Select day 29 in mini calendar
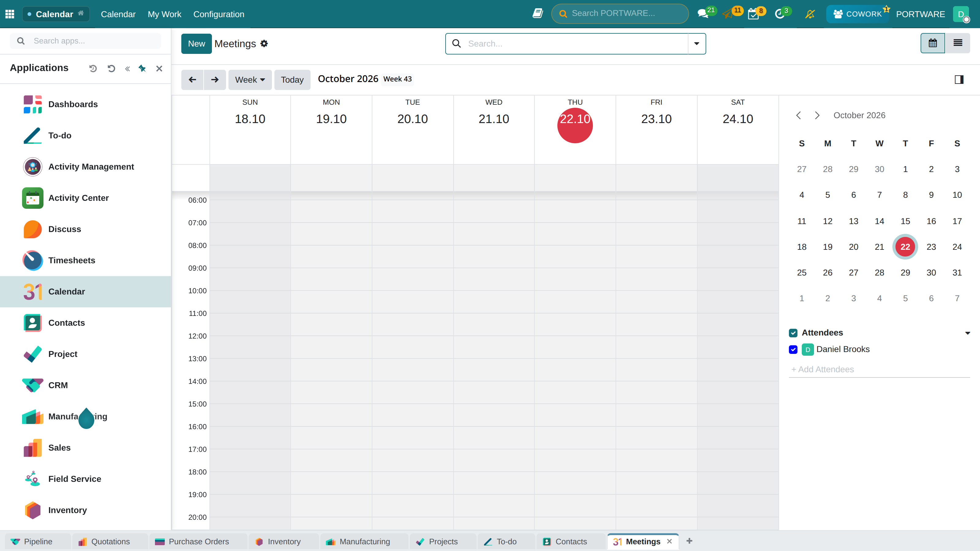Screen dimensions: 980x551 (x=906, y=273)
